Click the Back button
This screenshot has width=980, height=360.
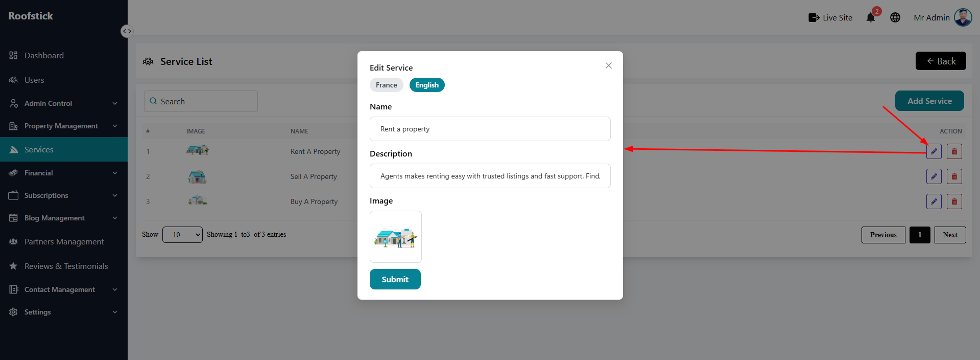click(x=941, y=61)
